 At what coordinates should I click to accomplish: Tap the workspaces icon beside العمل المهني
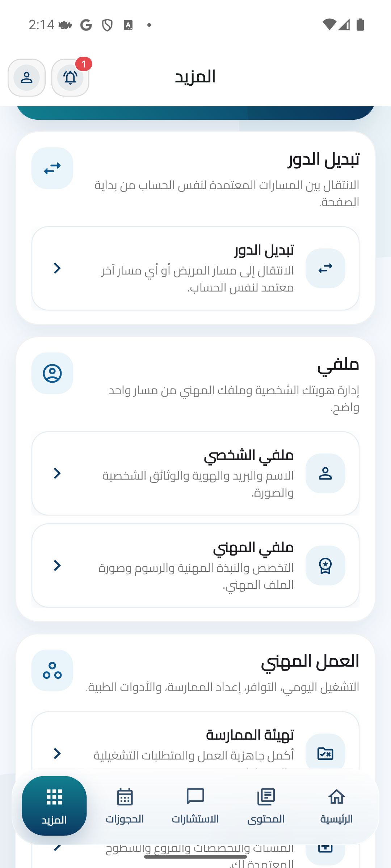tap(52, 671)
